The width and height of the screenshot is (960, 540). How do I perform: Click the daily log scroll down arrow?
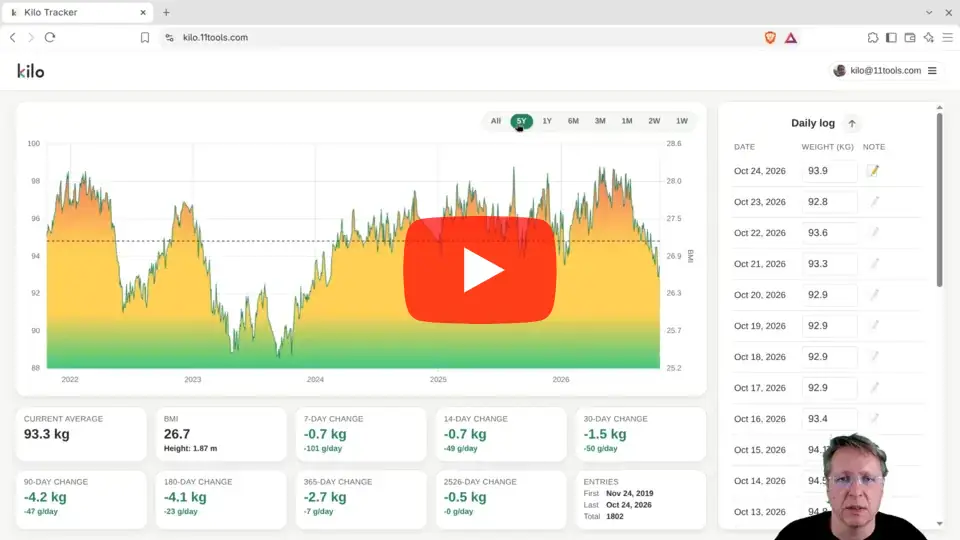[940, 524]
